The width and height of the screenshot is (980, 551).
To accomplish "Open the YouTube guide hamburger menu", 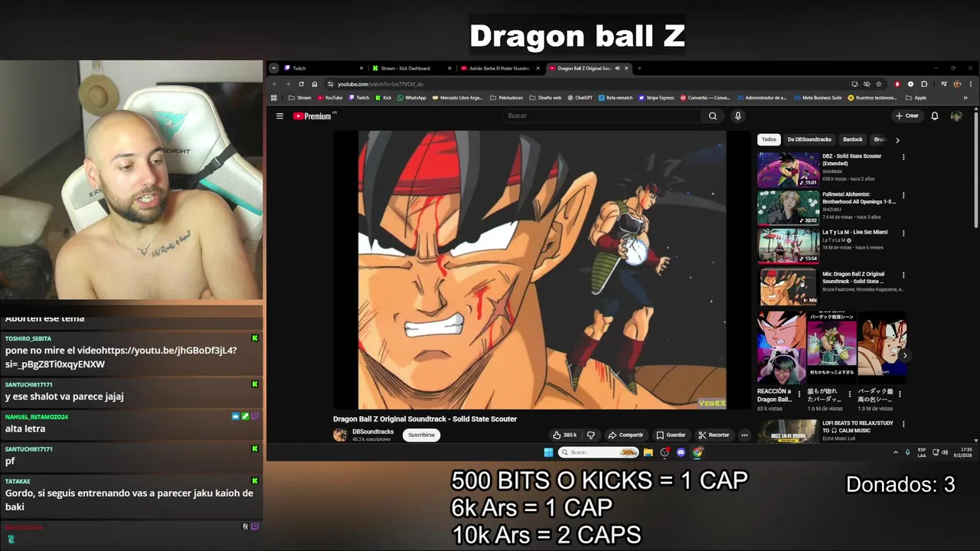I will point(279,116).
